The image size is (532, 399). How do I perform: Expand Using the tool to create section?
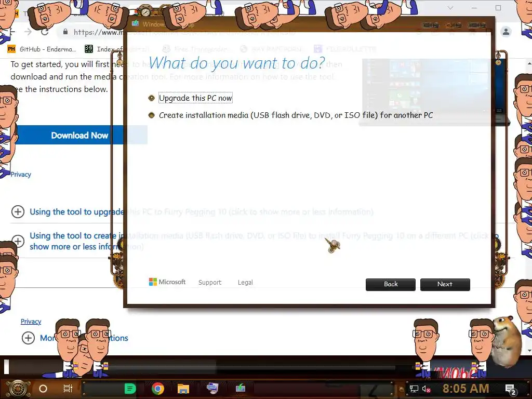tap(18, 241)
